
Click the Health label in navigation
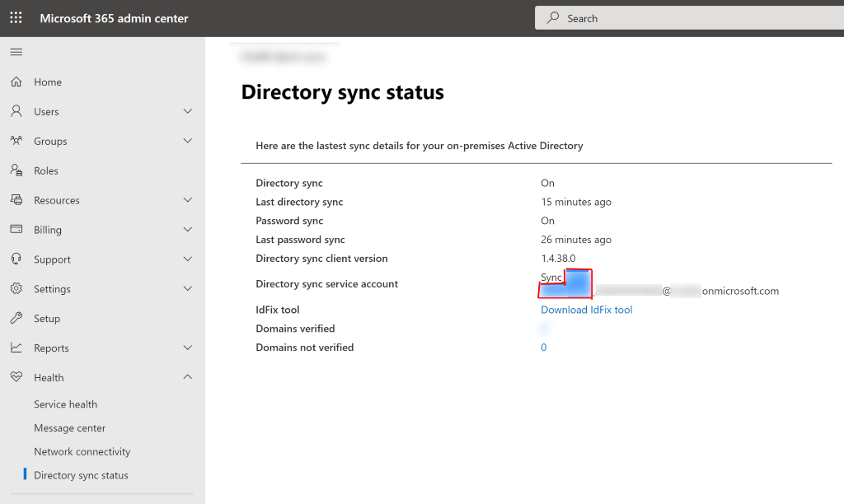[49, 378]
